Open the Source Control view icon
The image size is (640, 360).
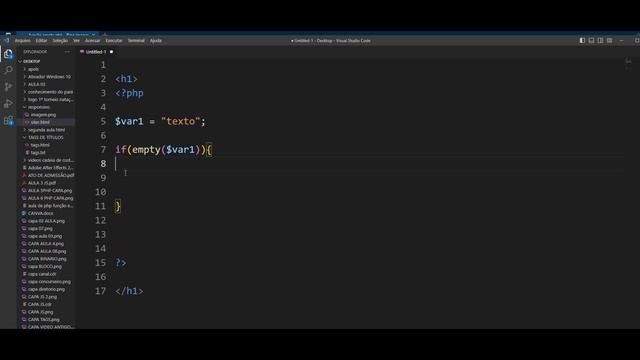tap(8, 87)
